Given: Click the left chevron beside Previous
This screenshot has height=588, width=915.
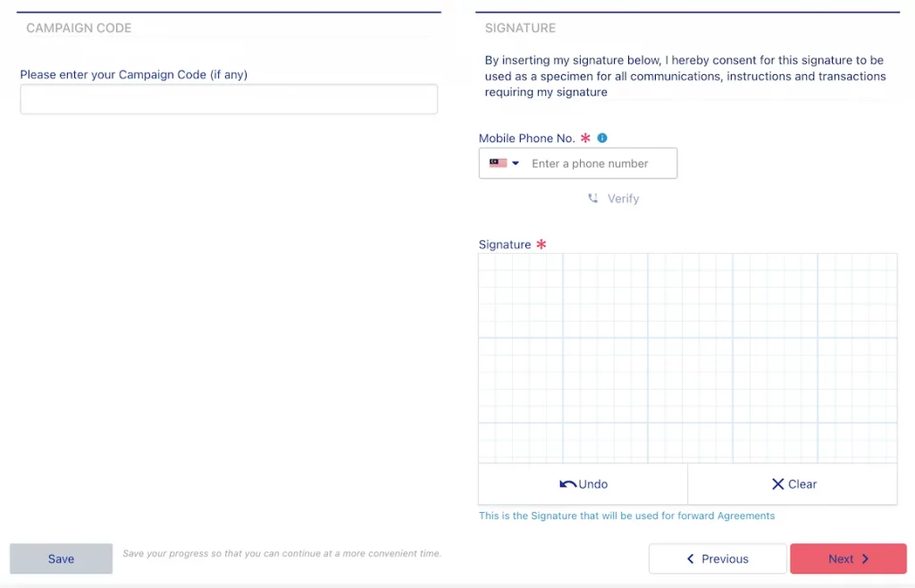Looking at the screenshot, I should pos(691,559).
